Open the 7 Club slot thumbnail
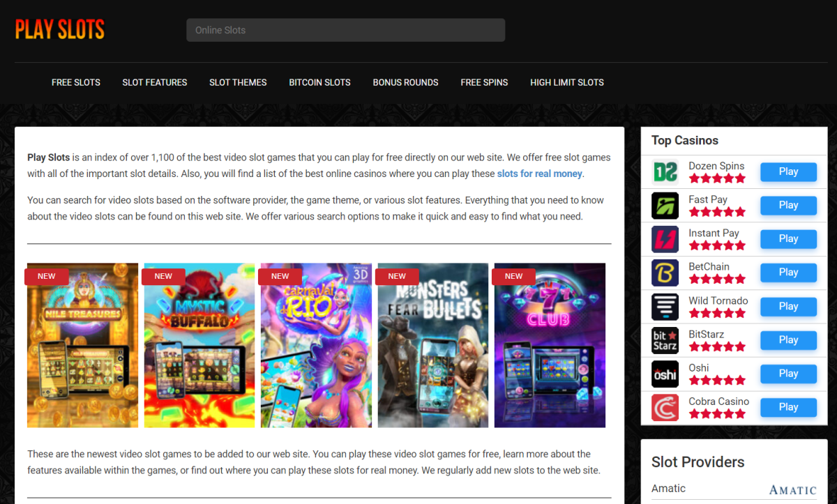Image resolution: width=837 pixels, height=504 pixels. pos(550,345)
